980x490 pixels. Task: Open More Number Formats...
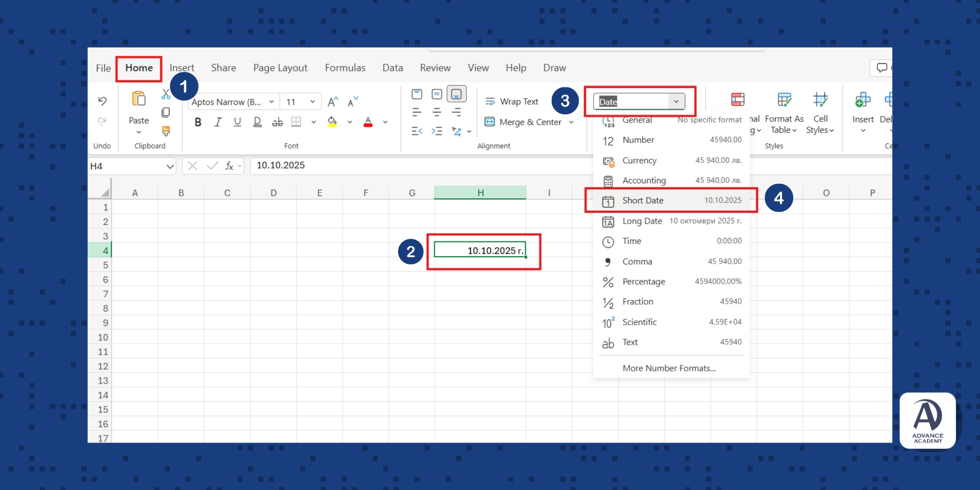coord(669,368)
